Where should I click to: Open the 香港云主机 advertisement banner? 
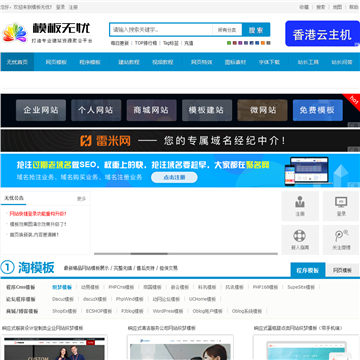(x=322, y=34)
